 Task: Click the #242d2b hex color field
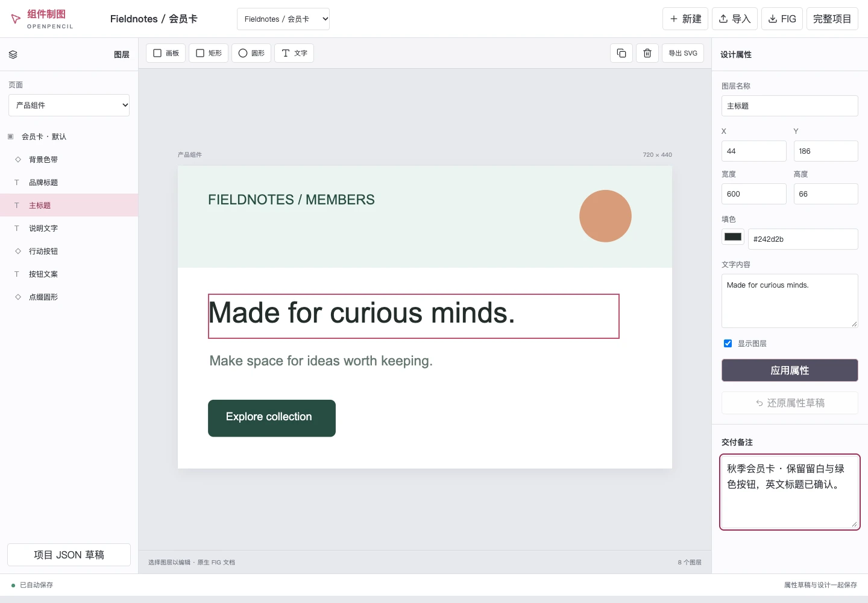pyautogui.click(x=803, y=239)
